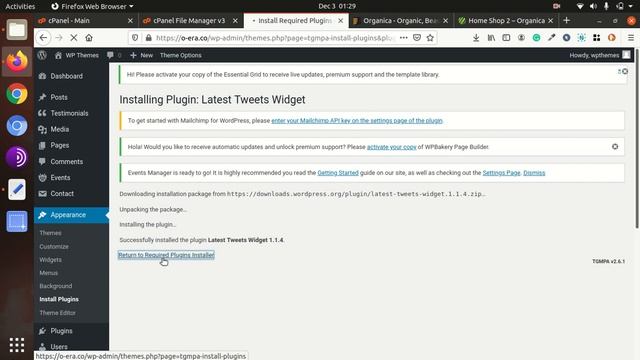This screenshot has height=360, width=640.
Task: Stop loading the current page
Action: [74, 38]
